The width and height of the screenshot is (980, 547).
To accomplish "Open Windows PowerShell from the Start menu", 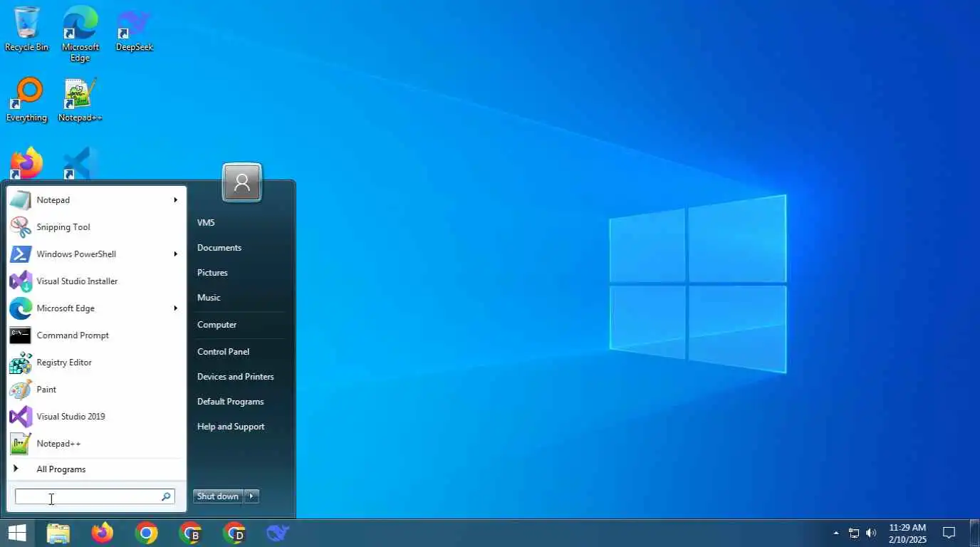I will click(95, 254).
